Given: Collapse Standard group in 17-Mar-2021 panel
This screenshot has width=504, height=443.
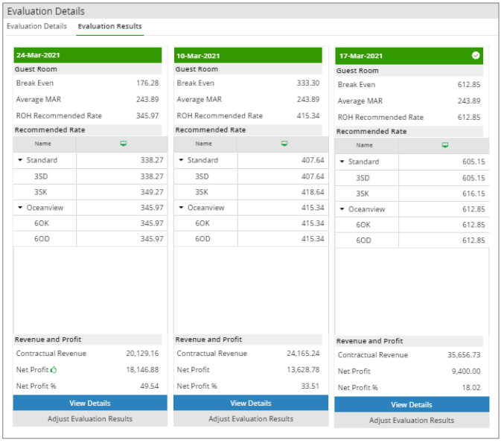Looking at the screenshot, I should (342, 162).
